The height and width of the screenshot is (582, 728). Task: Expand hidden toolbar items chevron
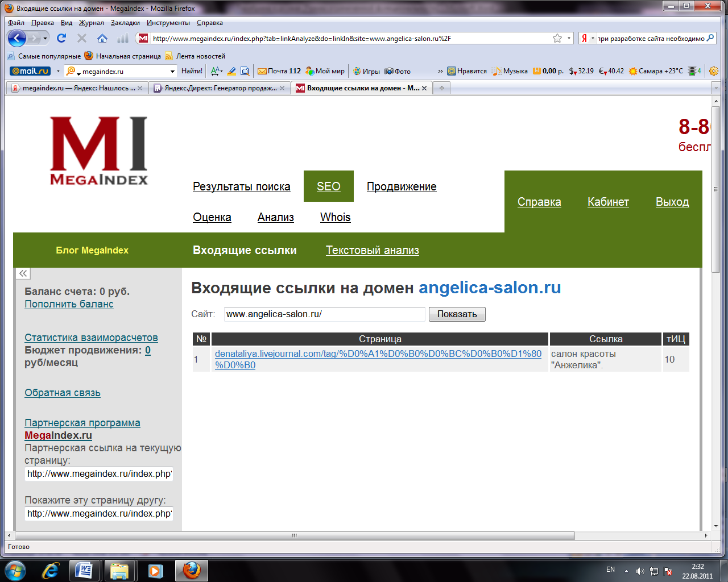[x=440, y=71]
